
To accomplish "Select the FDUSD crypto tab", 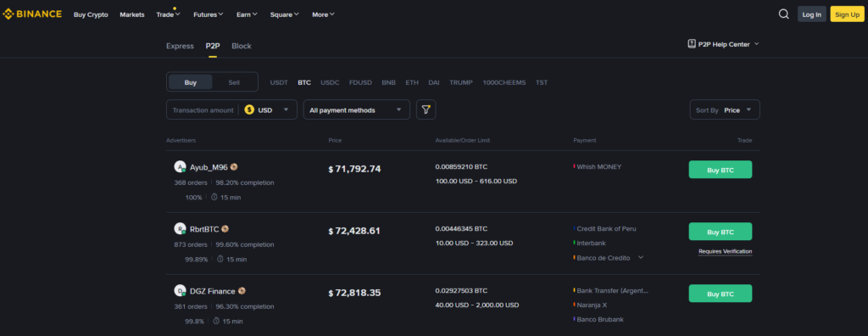I will (x=360, y=82).
